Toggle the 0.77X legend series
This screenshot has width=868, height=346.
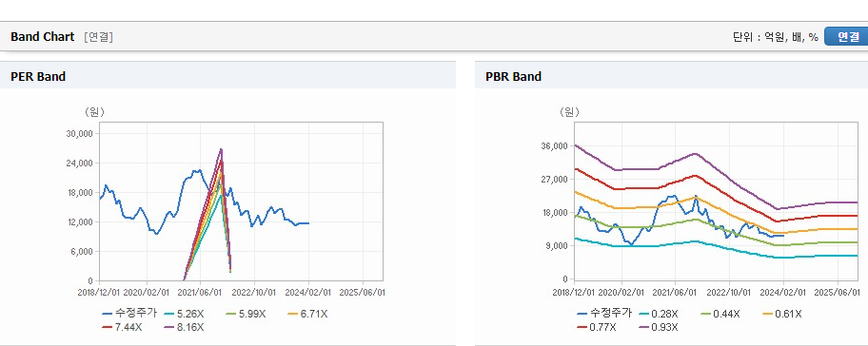(x=597, y=327)
